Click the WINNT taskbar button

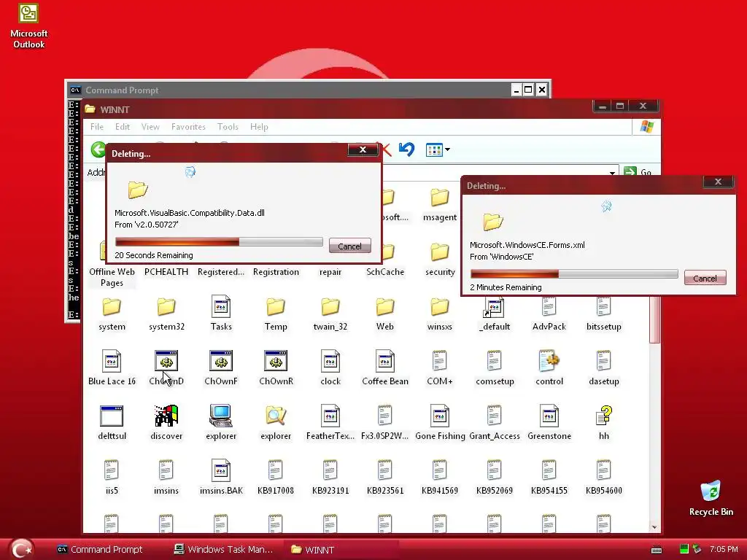coord(341,549)
